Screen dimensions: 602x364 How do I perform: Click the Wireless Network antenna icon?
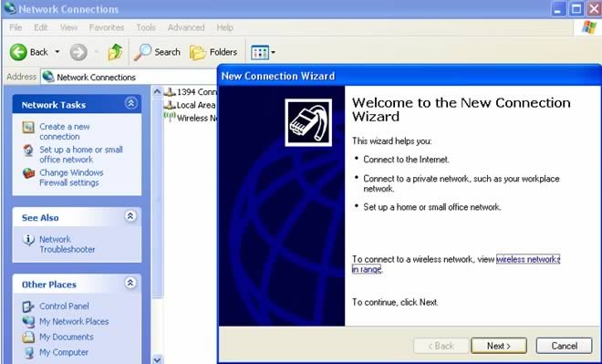coord(170,116)
